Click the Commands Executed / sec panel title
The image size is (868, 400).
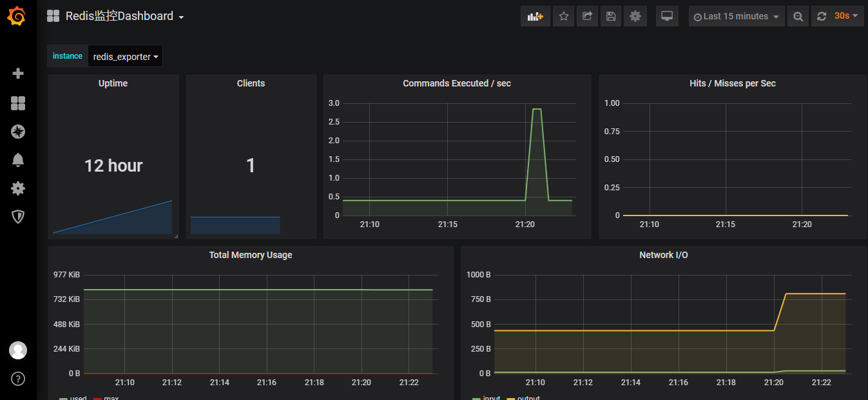tap(456, 83)
